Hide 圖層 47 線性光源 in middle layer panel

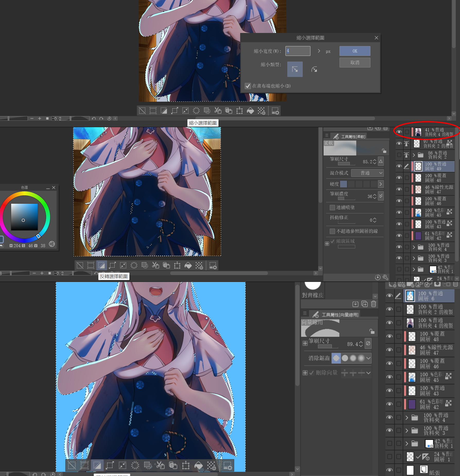coord(399,189)
